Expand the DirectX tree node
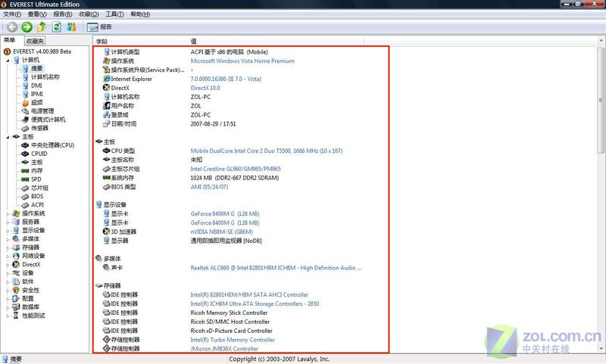The height and width of the screenshot is (364, 606). [x=8, y=264]
